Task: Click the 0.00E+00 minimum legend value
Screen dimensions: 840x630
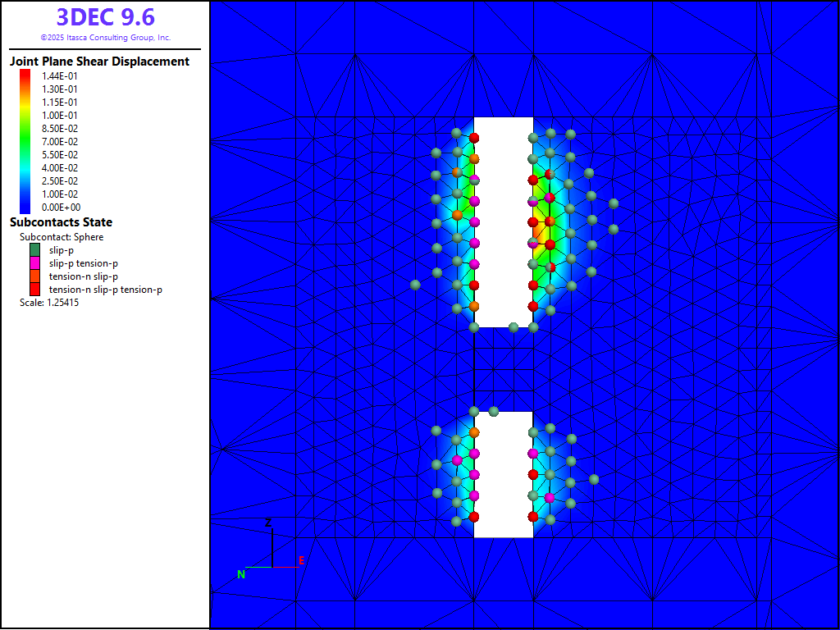Action: point(60,208)
